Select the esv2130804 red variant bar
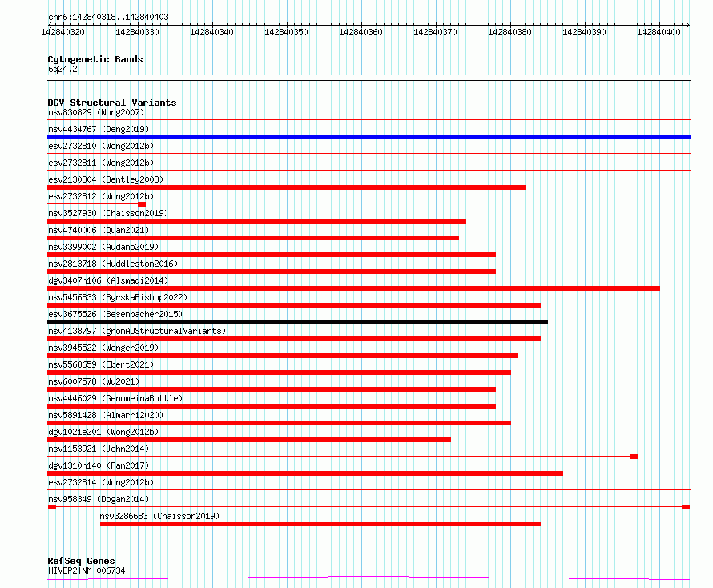This screenshot has height=588, width=713. click(287, 187)
